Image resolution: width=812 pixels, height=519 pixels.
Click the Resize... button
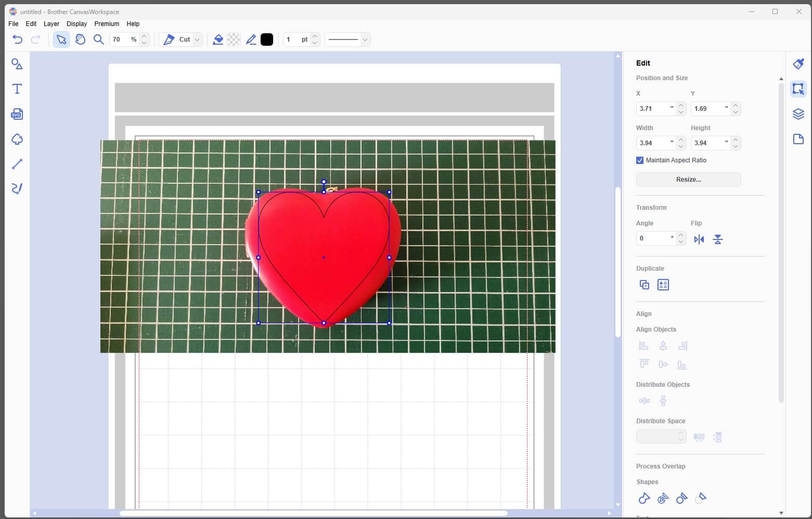[x=688, y=180]
